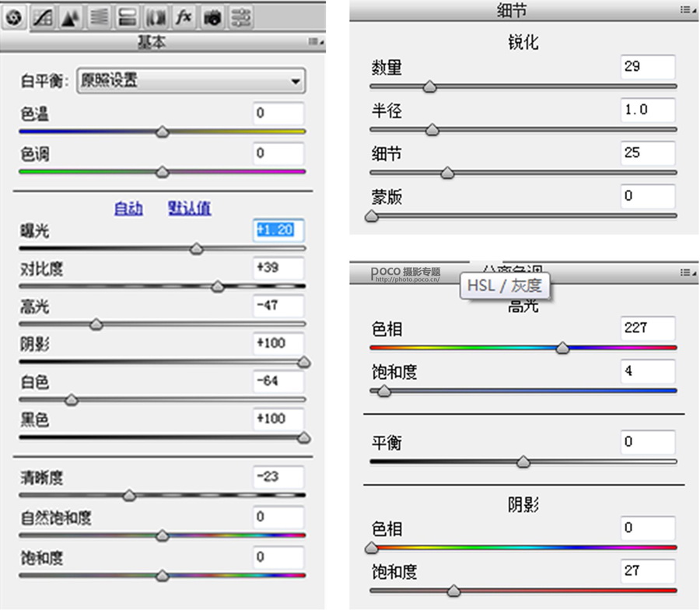Click the 色调 value field in Basic panel

[x=278, y=153]
